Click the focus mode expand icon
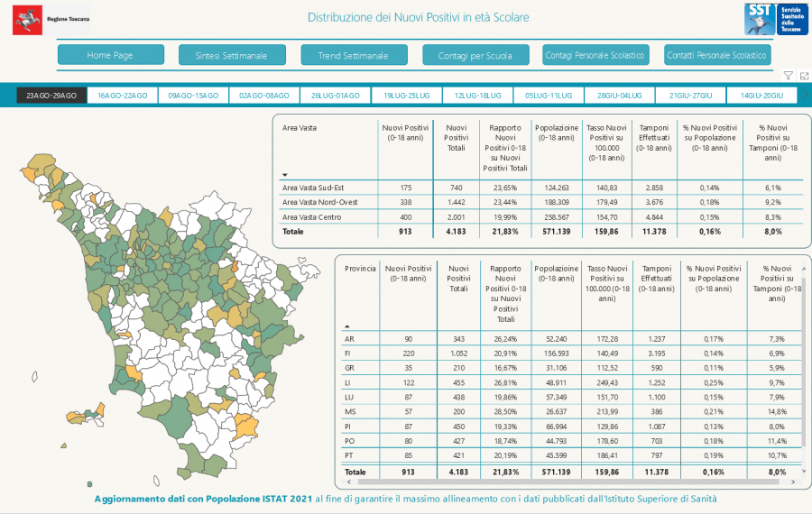812x514 pixels. pyautogui.click(x=803, y=76)
